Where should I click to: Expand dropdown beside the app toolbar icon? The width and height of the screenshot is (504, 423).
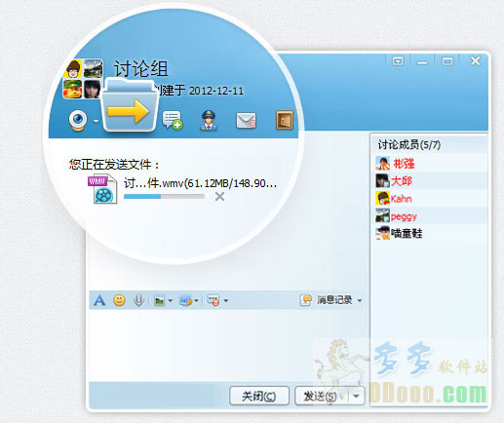[226, 301]
